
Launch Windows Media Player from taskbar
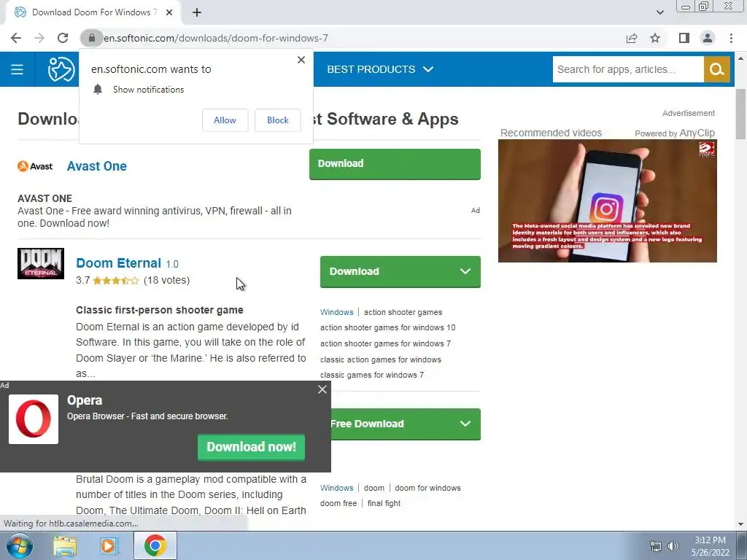pyautogui.click(x=109, y=545)
